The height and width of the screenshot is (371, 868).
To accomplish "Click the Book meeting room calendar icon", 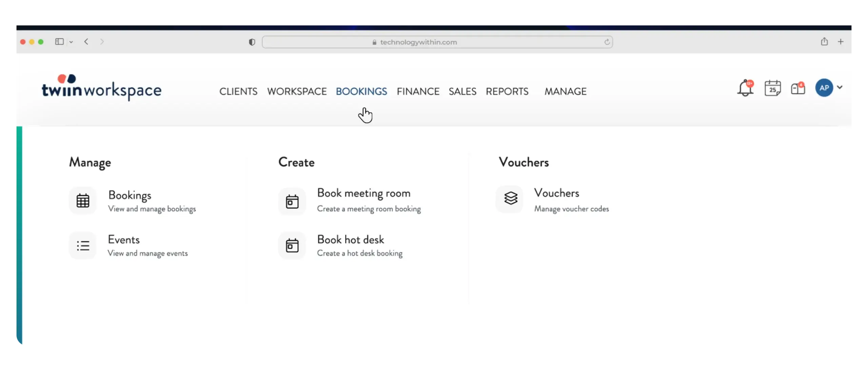I will pyautogui.click(x=292, y=202).
